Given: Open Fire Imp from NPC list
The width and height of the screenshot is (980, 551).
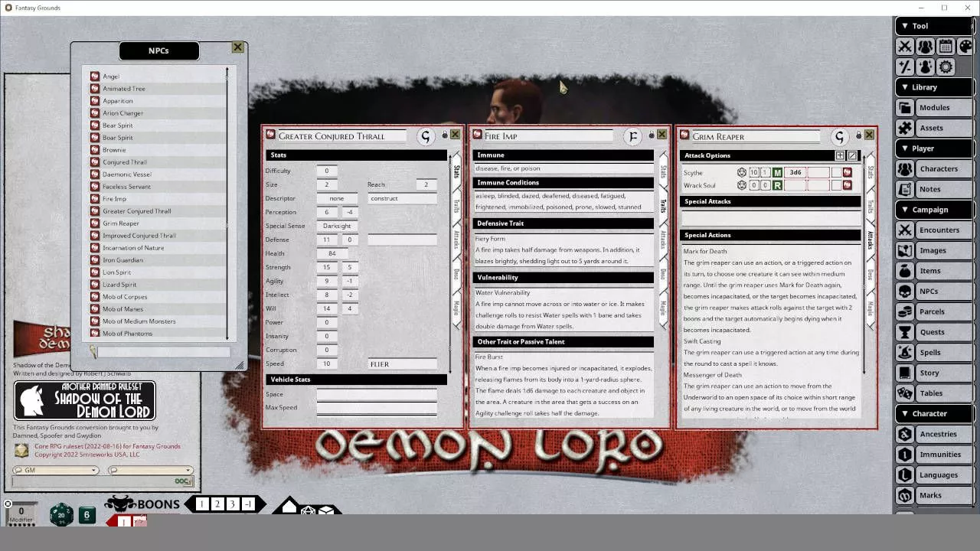Looking at the screenshot, I should tap(158, 199).
